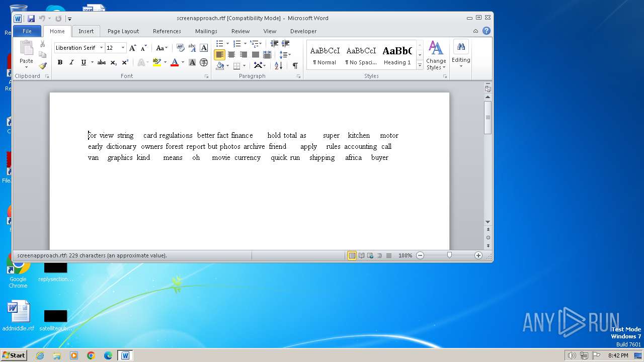Open the Font dialog launcher
The image size is (644, 362).
pos(206,76)
